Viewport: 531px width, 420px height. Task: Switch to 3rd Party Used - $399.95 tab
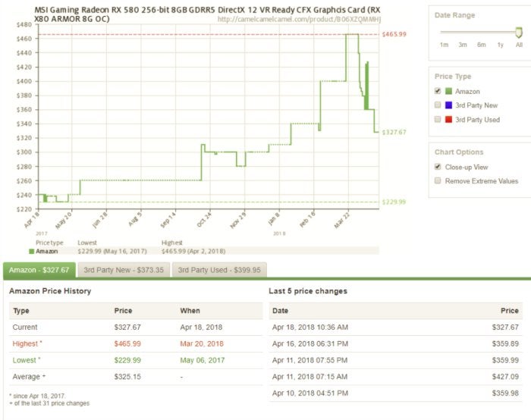219,270
